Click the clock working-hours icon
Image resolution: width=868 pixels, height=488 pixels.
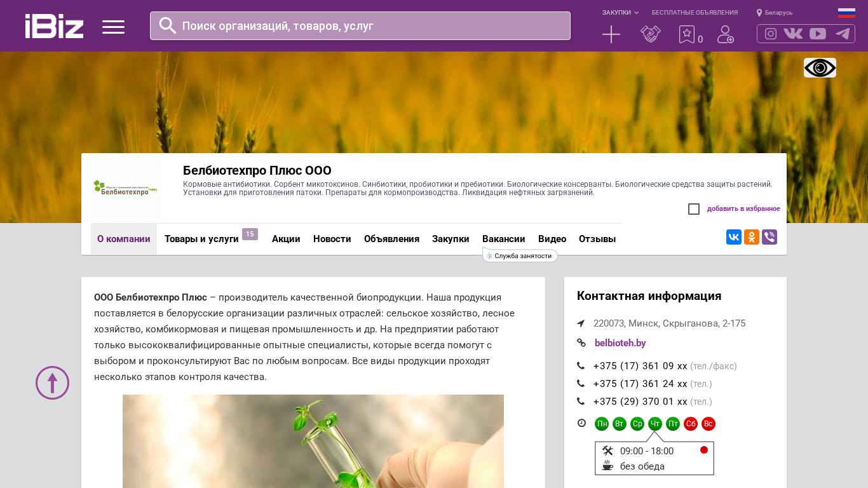coord(581,423)
